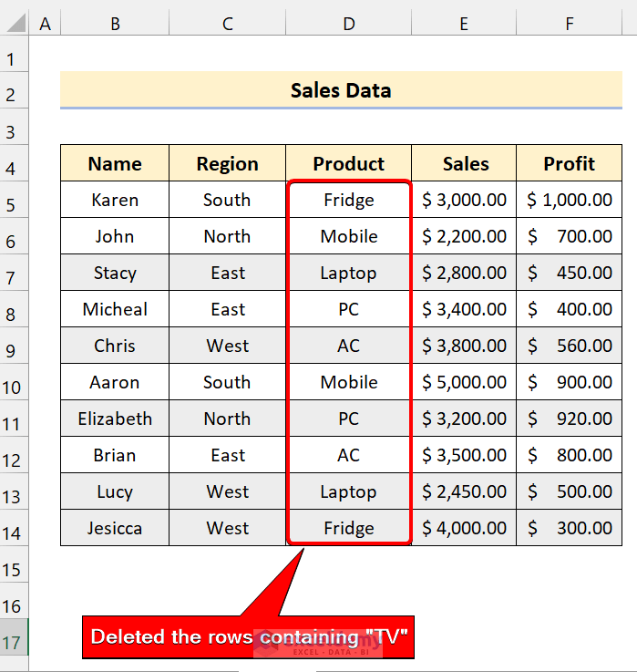Select the $ 4,000.00 sales cell
Image resolution: width=637 pixels, height=672 pixels.
tap(464, 527)
